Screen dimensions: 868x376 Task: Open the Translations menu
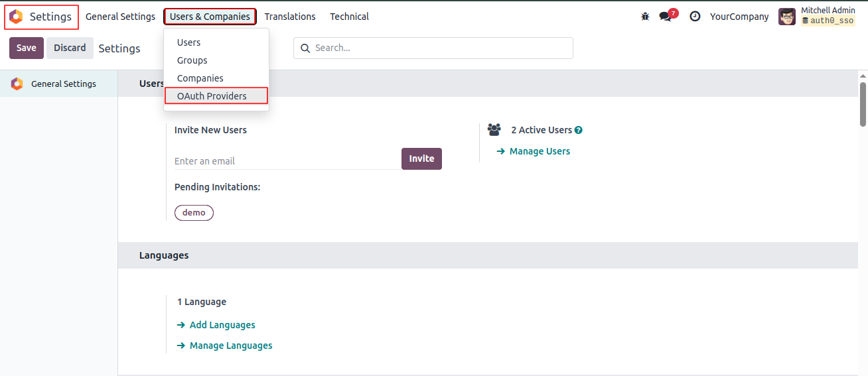pos(290,17)
